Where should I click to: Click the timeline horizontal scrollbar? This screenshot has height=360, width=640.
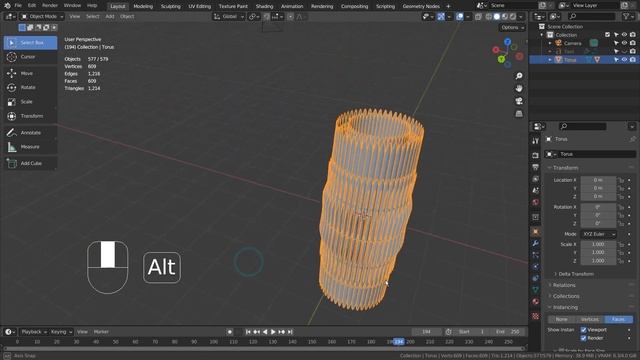click(264, 349)
